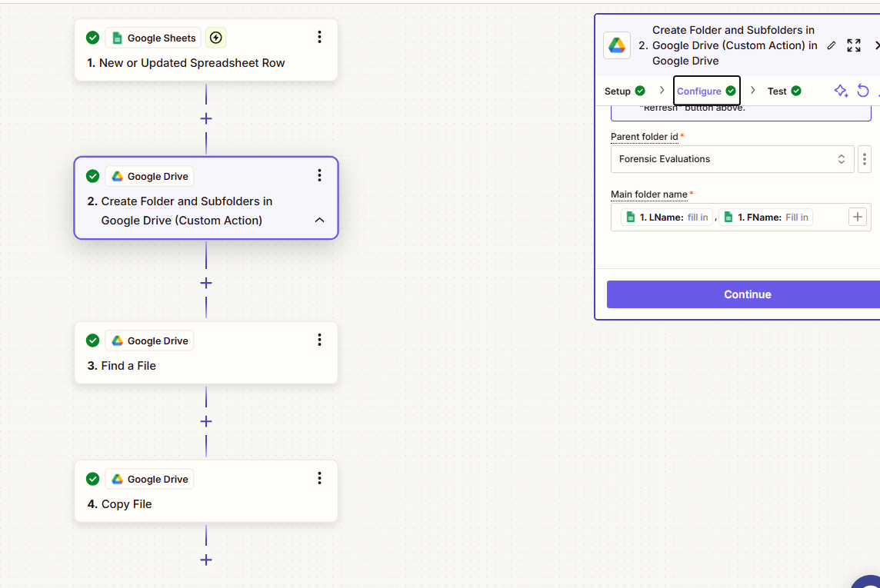Open the three-dot menu on Copy File
The image size is (880, 588).
point(319,478)
